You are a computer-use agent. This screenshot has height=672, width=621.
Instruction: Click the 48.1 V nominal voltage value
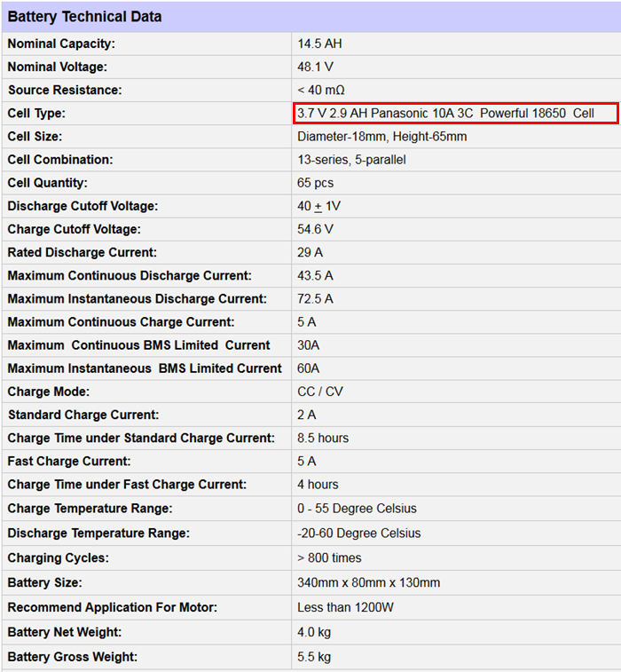click(315, 67)
